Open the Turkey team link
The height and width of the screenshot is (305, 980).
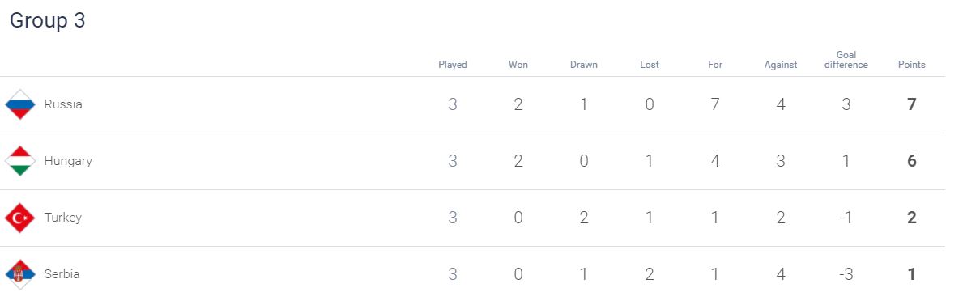[63, 218]
